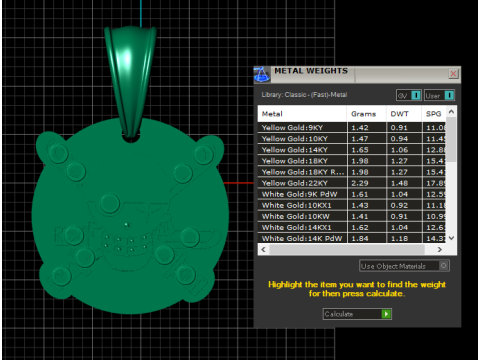The width and height of the screenshot is (480, 360).
Task: Click the green Calculate arrow icon
Action: pyautogui.click(x=386, y=314)
